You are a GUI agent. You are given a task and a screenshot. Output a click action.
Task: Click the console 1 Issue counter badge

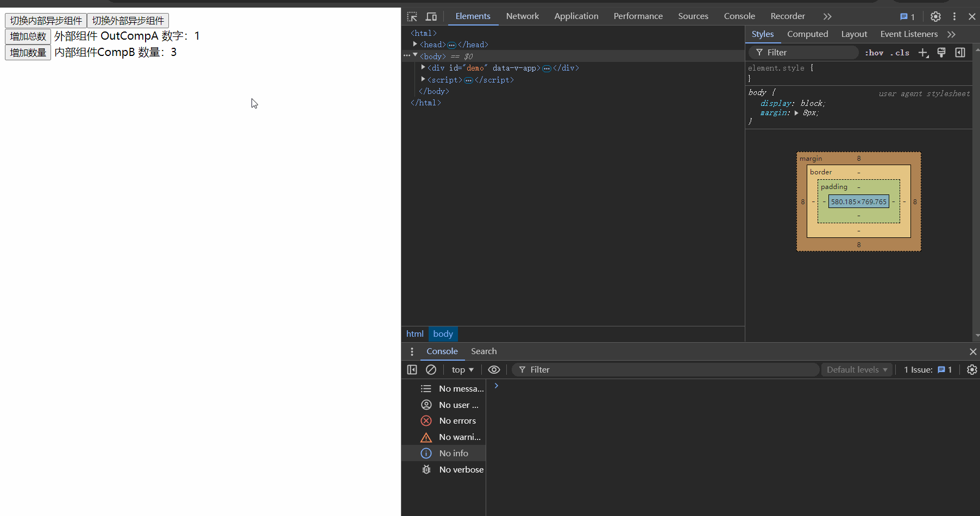[x=928, y=370]
